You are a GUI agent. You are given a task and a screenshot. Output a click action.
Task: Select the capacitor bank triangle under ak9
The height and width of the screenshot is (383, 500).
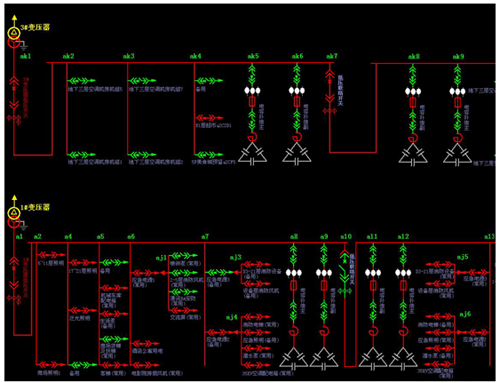(x=457, y=154)
